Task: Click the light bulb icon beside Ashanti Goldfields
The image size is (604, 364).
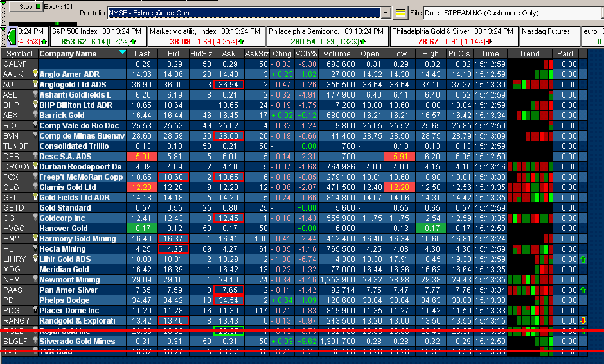Action: [35, 94]
